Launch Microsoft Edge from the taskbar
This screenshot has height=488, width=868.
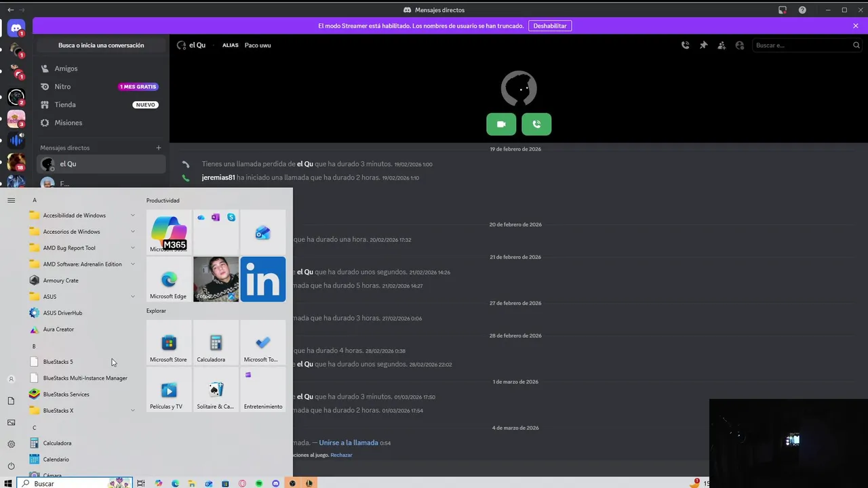(175, 483)
